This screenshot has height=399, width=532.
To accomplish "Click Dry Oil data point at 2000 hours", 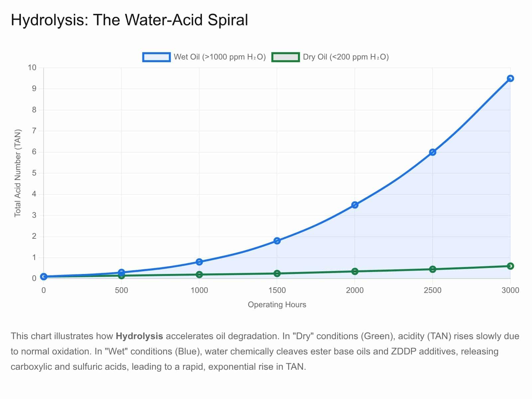I will pos(355,271).
